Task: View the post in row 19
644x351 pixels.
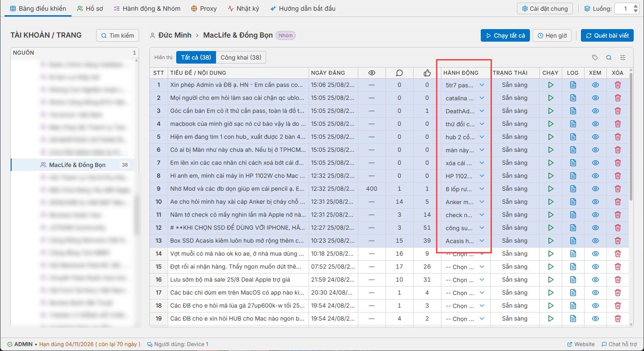Action: (595, 319)
